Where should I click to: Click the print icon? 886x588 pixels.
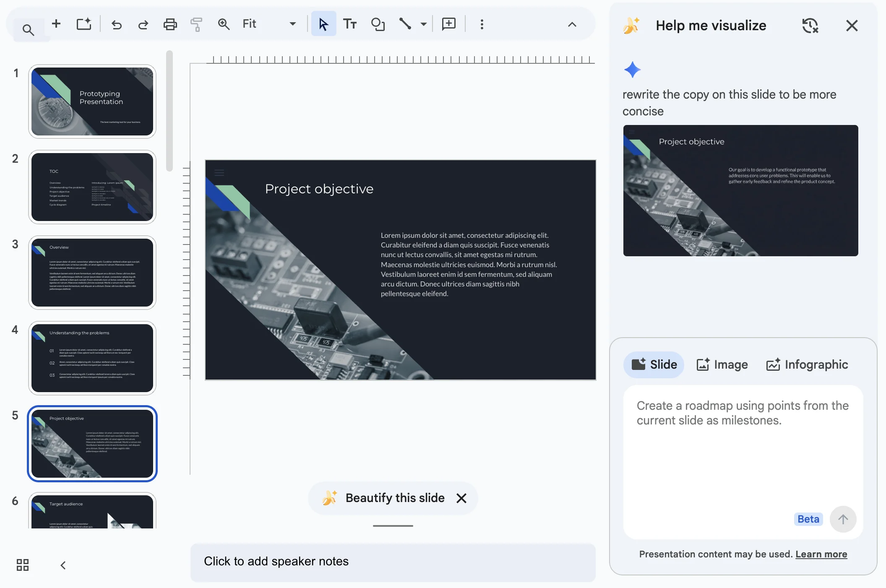(170, 24)
